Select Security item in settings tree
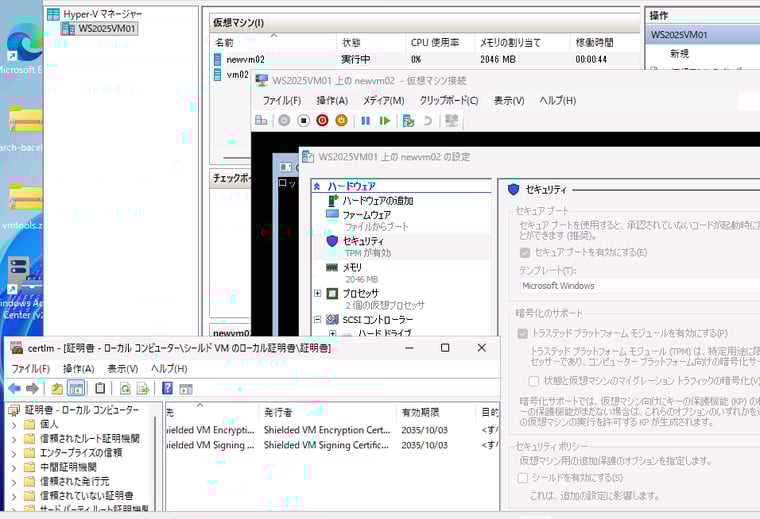Viewport: 760px width, 519px height. [364, 241]
